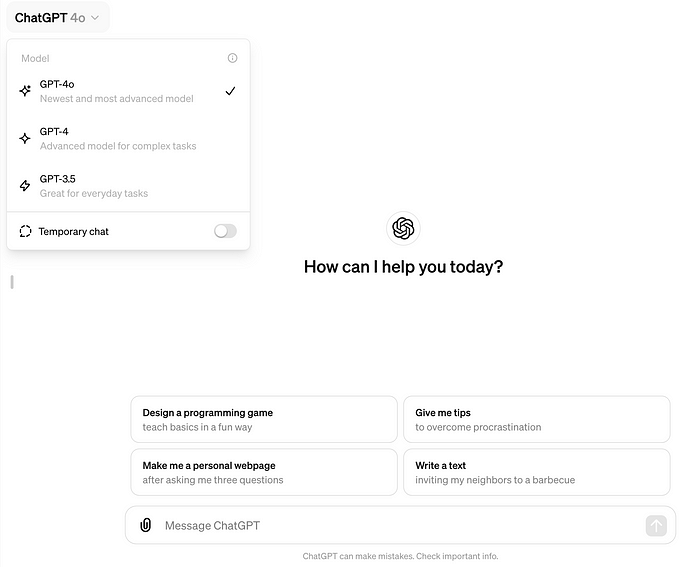Select GPT-3.5 Great for everyday tasks
Image resolution: width=700 pixels, height=567 pixels.
129,186
